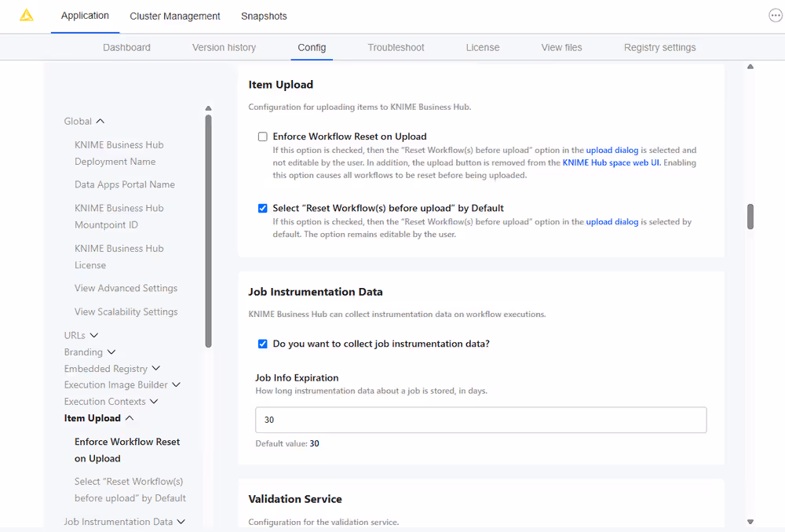
Task: Select the Job Info Expiration input field
Action: point(480,420)
